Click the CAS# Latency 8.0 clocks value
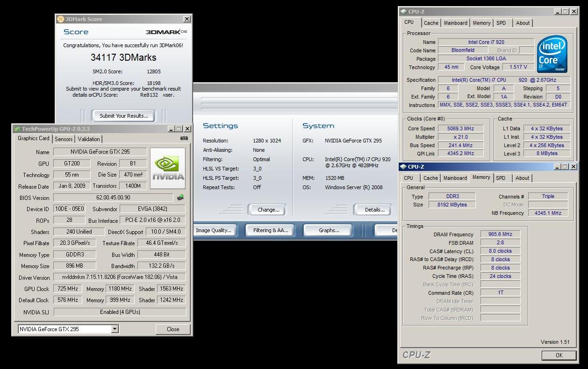This screenshot has width=588, height=369. [x=500, y=251]
